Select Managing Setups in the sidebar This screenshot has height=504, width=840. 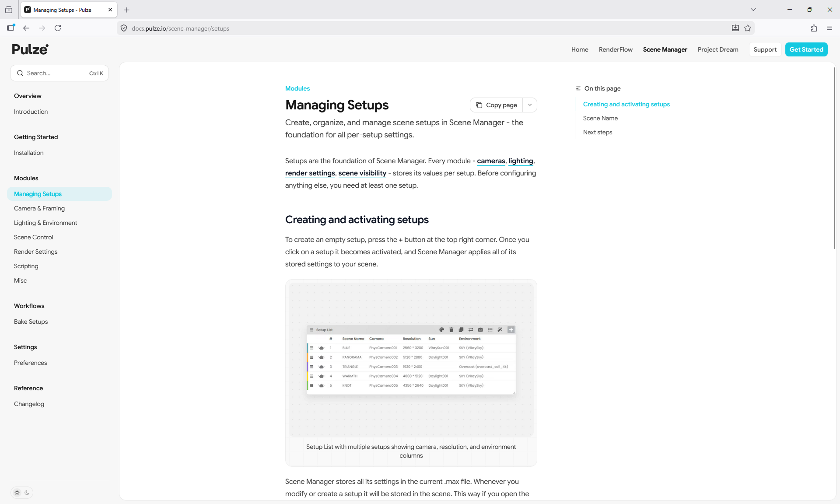pyautogui.click(x=59, y=194)
